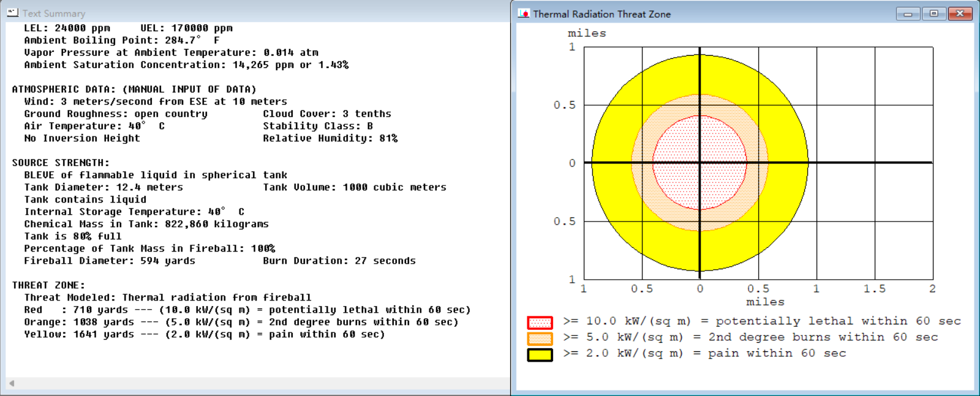
Task: Click 'BLEVE of flammable liquid in spherical tank'
Action: [x=156, y=175]
